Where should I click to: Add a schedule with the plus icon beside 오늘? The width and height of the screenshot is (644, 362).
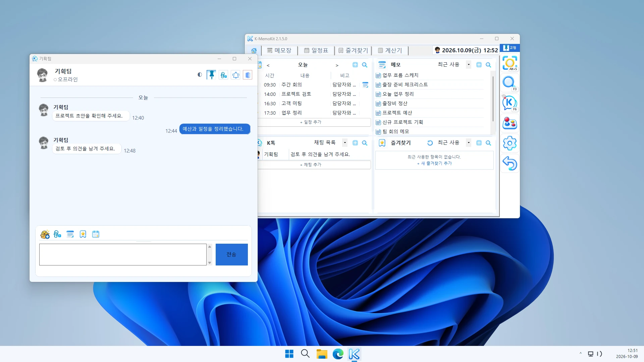355,65
